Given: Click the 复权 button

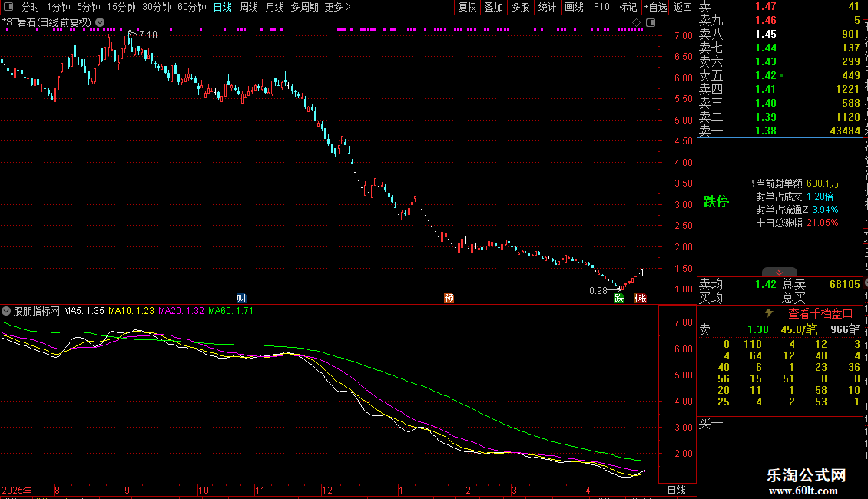Looking at the screenshot, I should click(x=467, y=7).
